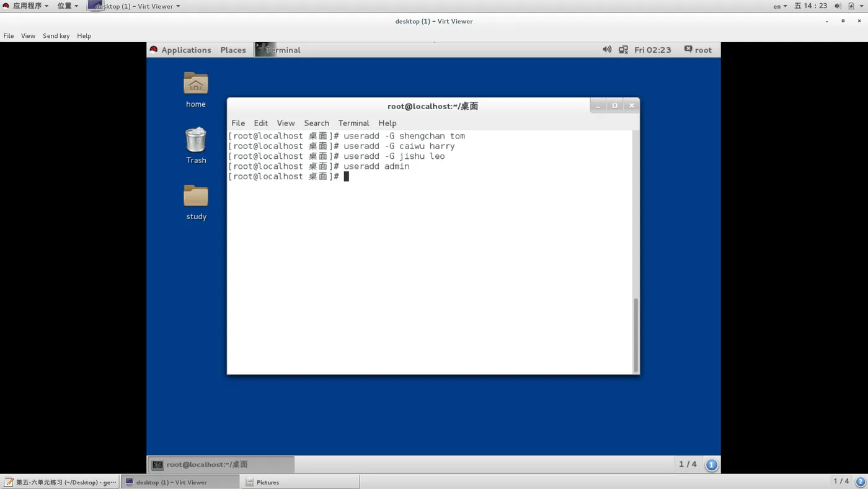Minimize the terminal window

(x=598, y=105)
